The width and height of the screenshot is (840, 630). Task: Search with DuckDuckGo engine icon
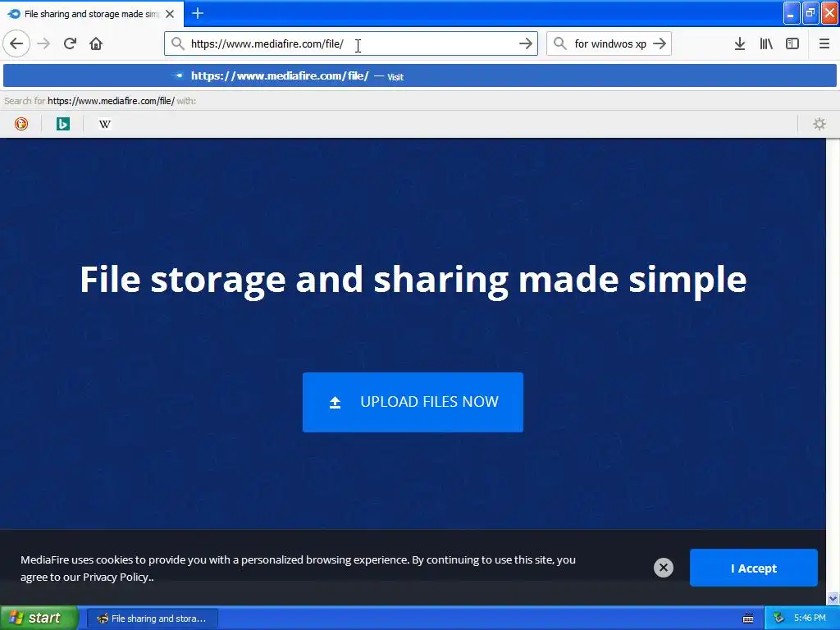coord(21,124)
